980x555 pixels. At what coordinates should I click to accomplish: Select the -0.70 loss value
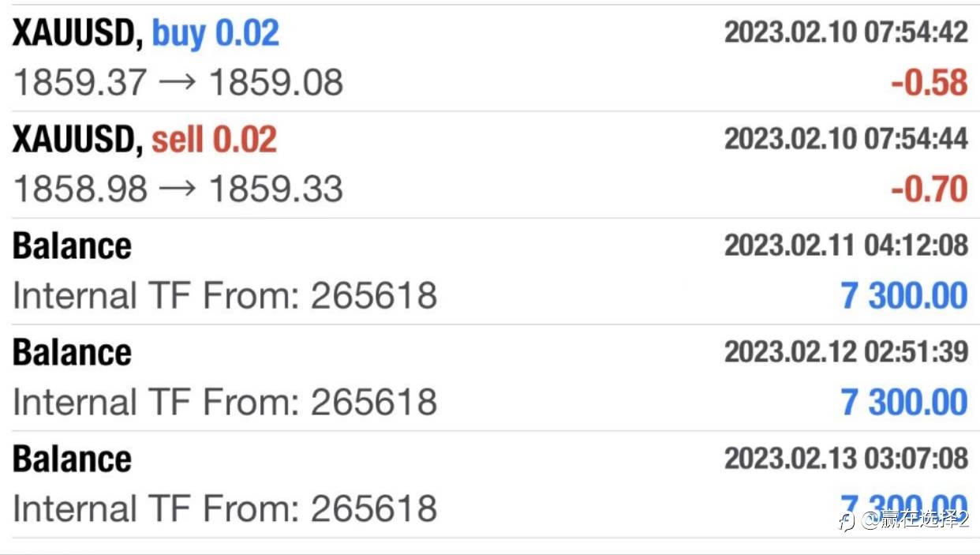click(930, 189)
